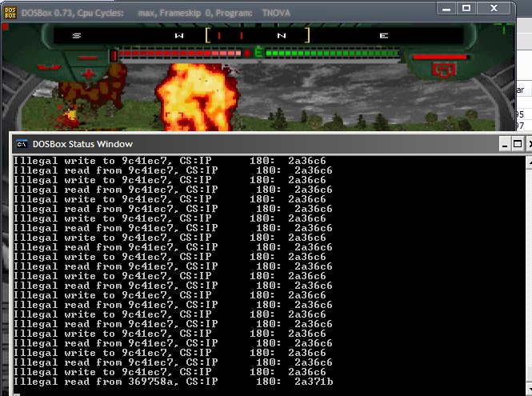Viewport: 532px width, 396px height.
Task: Maximize the DOSBox Status Window
Action: click(518, 145)
